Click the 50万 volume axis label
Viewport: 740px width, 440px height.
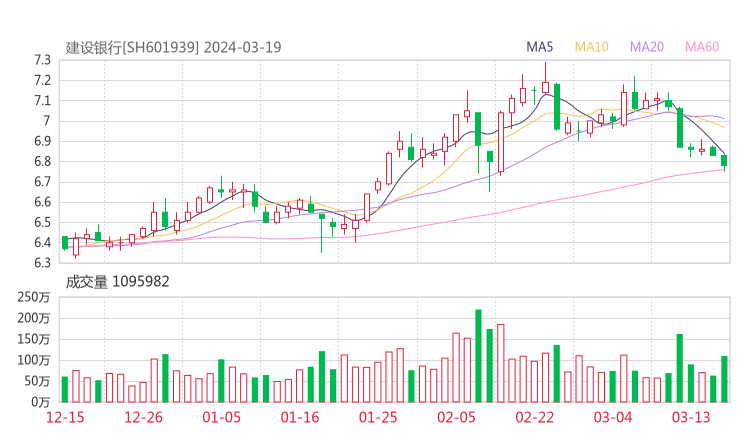(x=37, y=381)
